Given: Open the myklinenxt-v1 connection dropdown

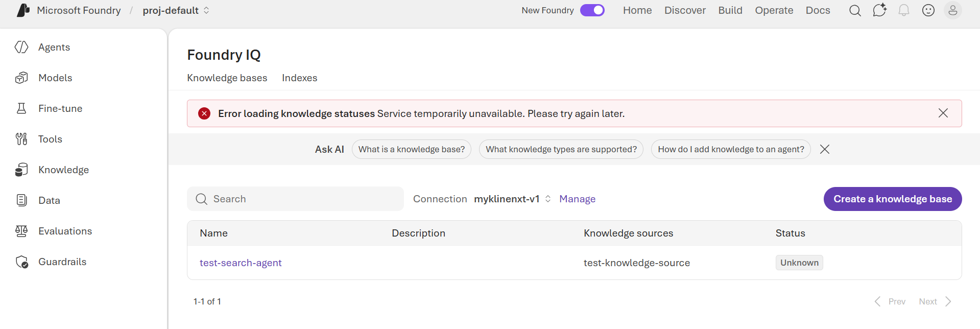Looking at the screenshot, I should tap(512, 199).
